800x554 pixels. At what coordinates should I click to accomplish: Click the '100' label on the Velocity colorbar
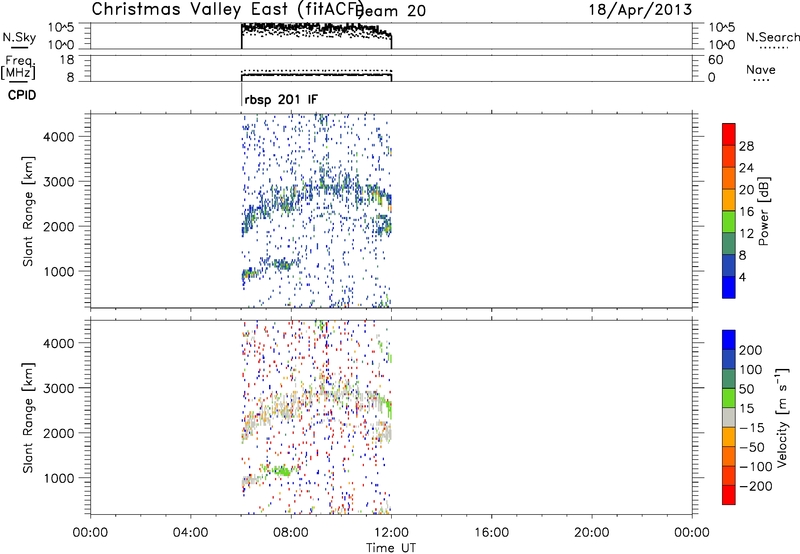(751, 369)
